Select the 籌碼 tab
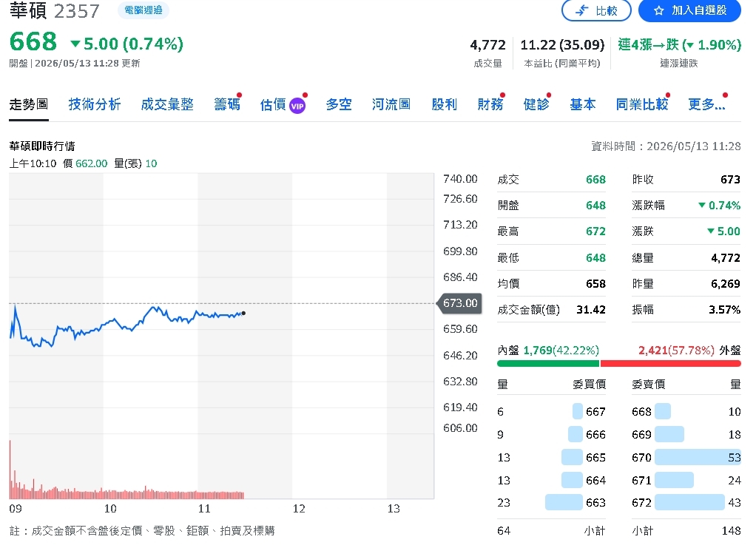The image size is (756, 548). (226, 104)
